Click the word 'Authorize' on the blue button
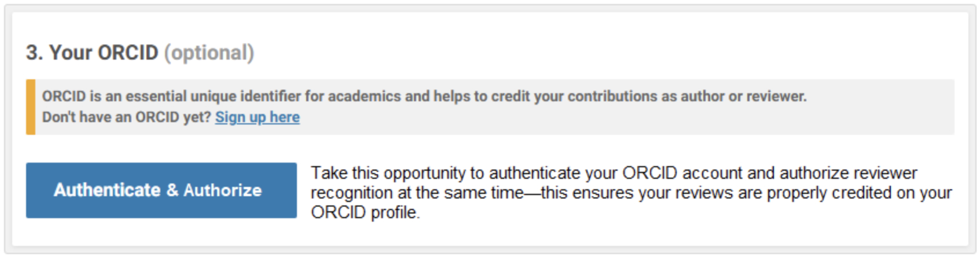 click(x=222, y=190)
